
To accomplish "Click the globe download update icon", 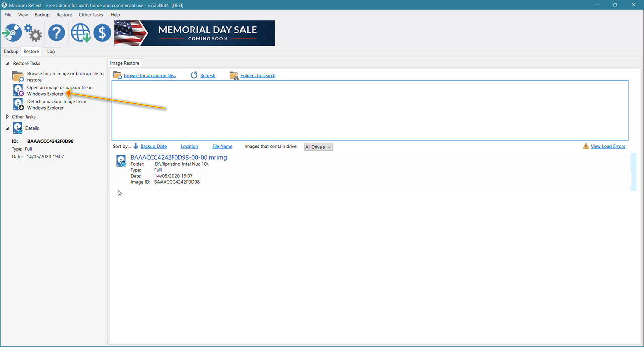I will 80,33.
